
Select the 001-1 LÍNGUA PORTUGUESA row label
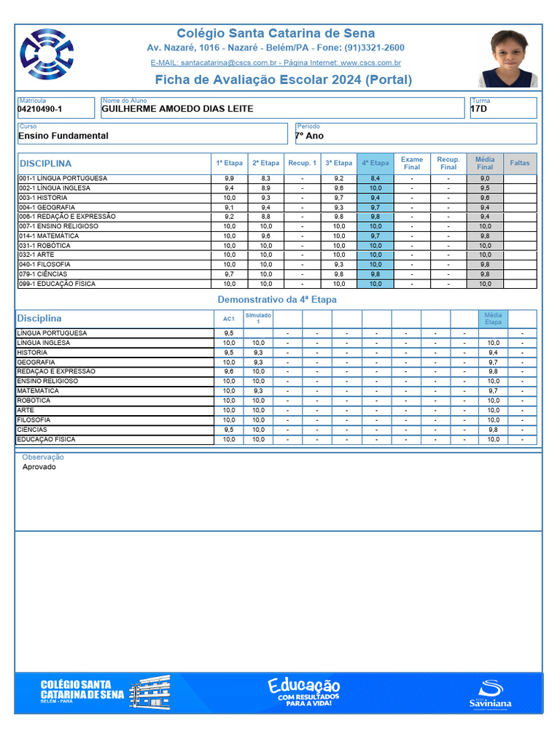(63, 179)
